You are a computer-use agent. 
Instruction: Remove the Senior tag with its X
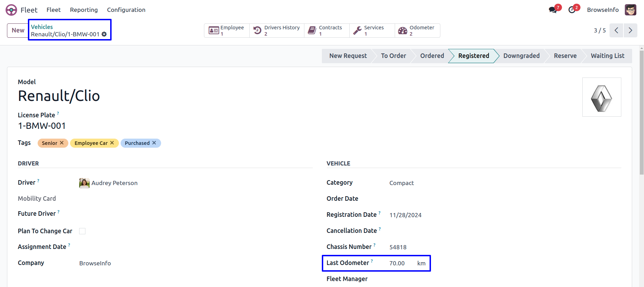click(x=62, y=143)
